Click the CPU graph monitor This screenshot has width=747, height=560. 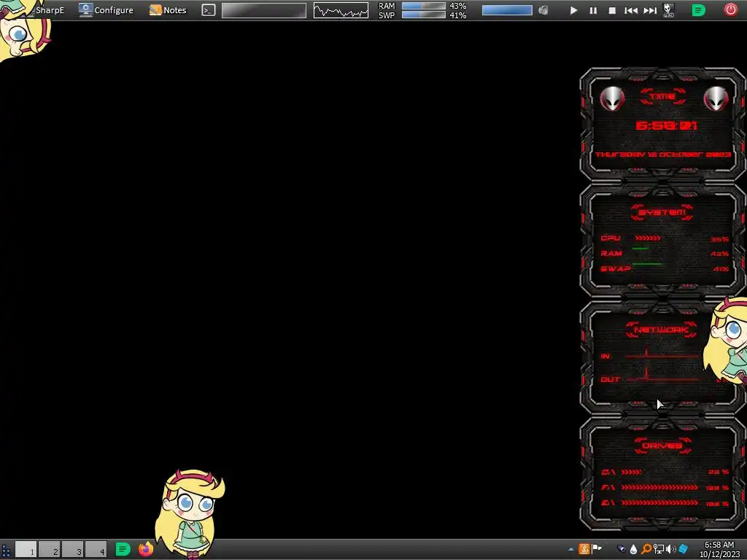341,10
